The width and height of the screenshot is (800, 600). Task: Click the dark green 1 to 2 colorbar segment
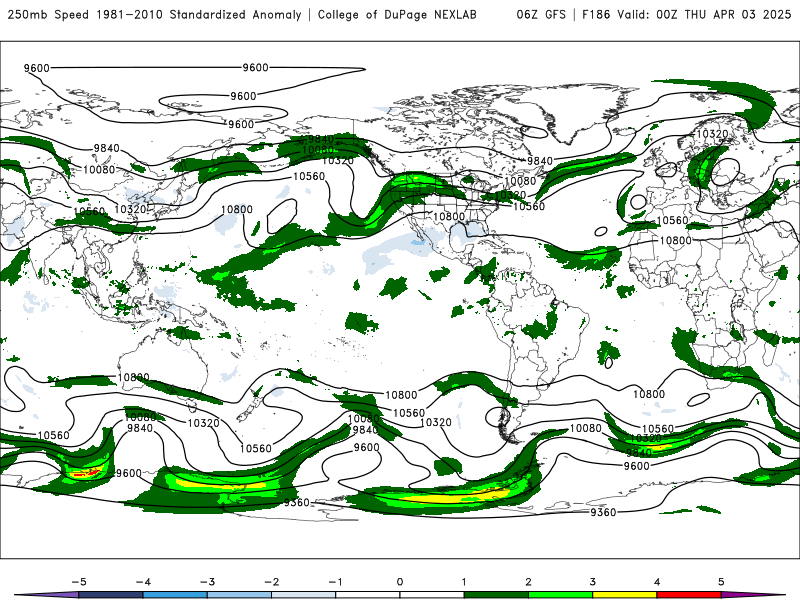click(496, 595)
